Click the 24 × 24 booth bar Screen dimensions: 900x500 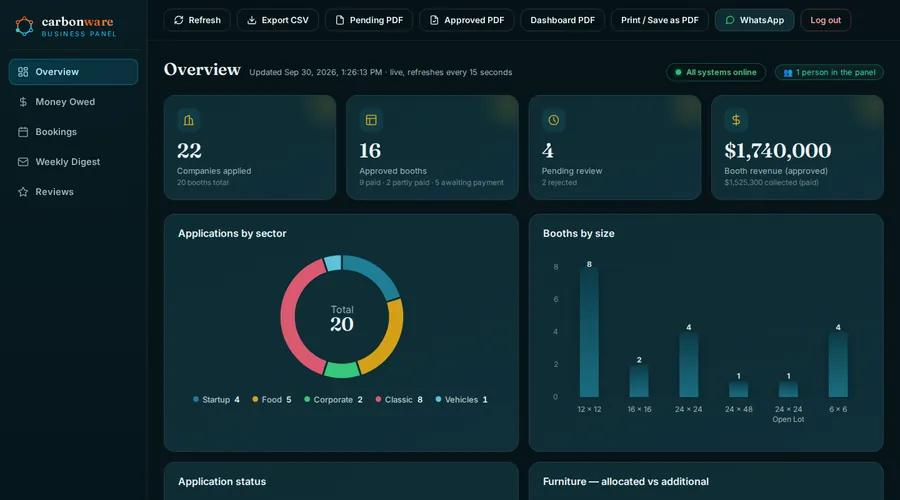[x=689, y=365]
